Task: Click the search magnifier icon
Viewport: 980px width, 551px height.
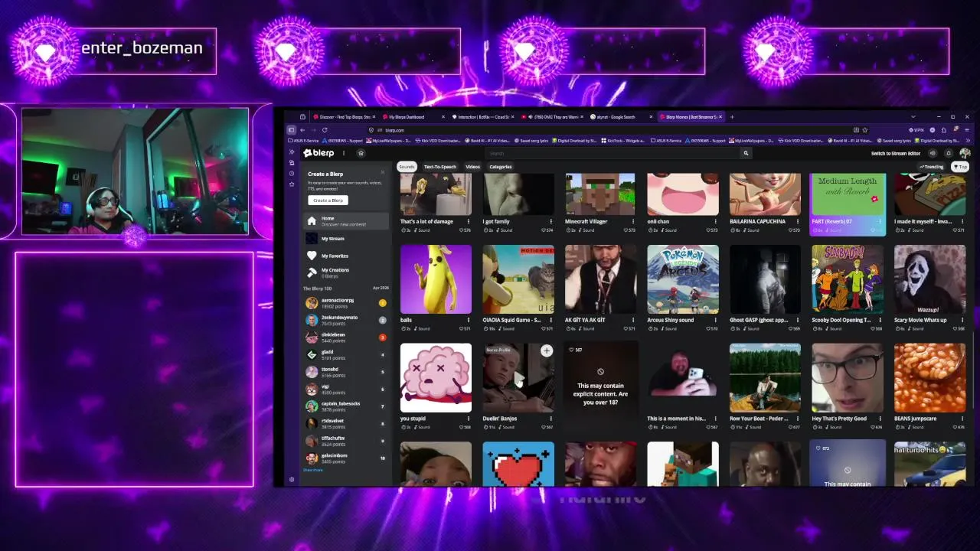Action: click(746, 153)
